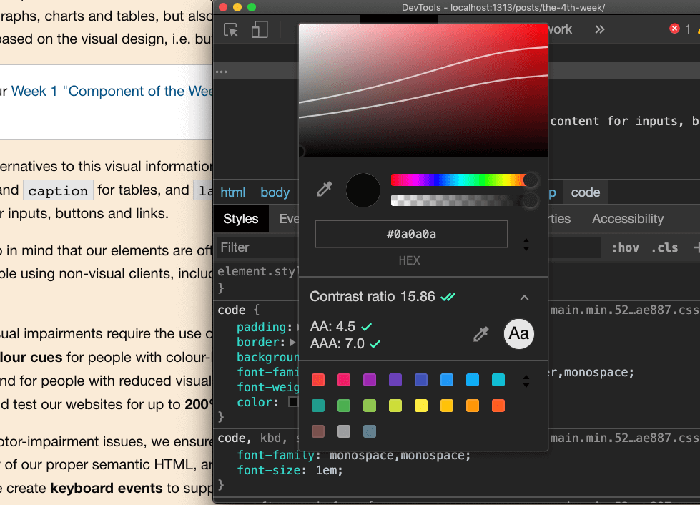
Task: Open the Styles tab
Action: click(x=240, y=219)
